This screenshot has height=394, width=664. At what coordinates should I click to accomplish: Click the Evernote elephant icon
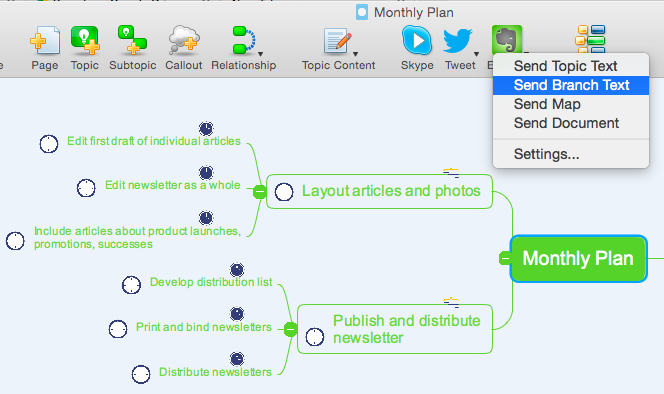(507, 39)
